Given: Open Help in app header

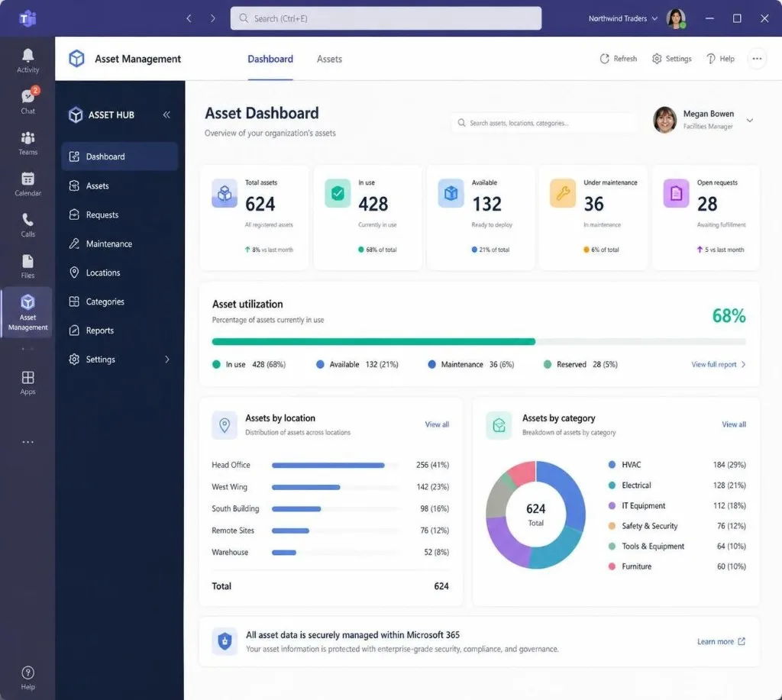Looking at the screenshot, I should click(720, 59).
